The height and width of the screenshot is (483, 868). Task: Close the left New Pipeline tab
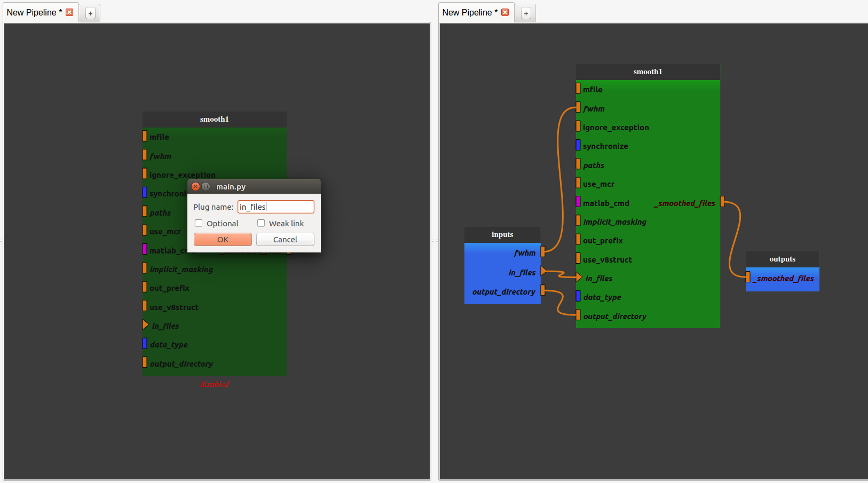pyautogui.click(x=69, y=12)
